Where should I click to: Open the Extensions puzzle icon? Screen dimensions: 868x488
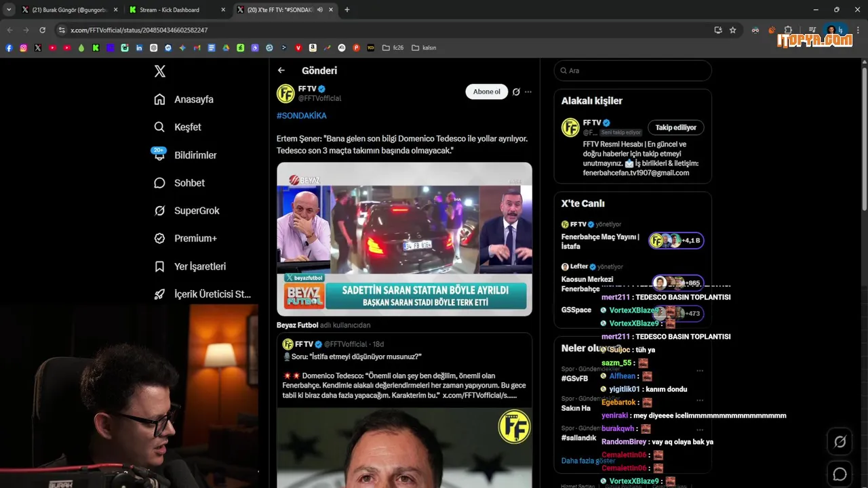(788, 30)
